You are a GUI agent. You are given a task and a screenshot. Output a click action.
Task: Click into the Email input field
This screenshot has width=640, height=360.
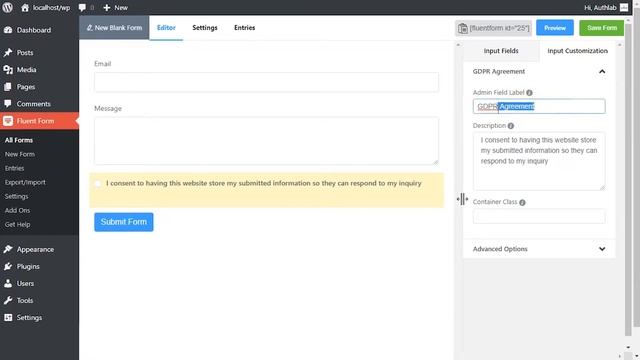[267, 82]
